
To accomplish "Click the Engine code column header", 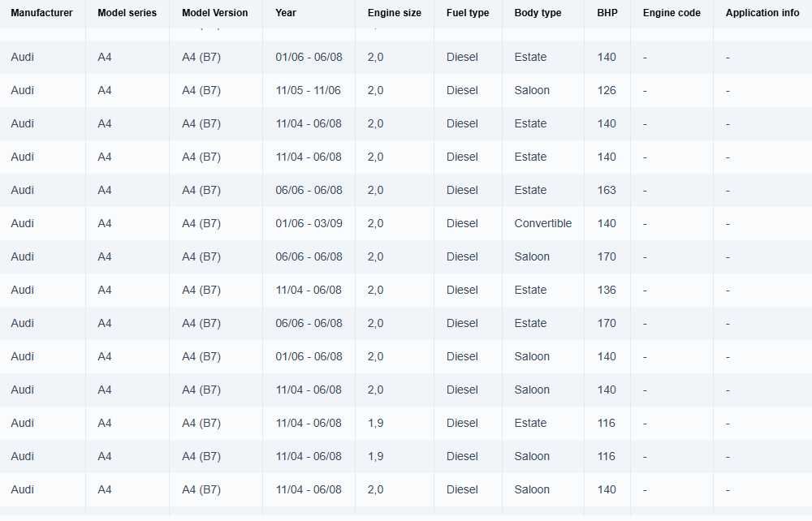I will coord(672,13).
